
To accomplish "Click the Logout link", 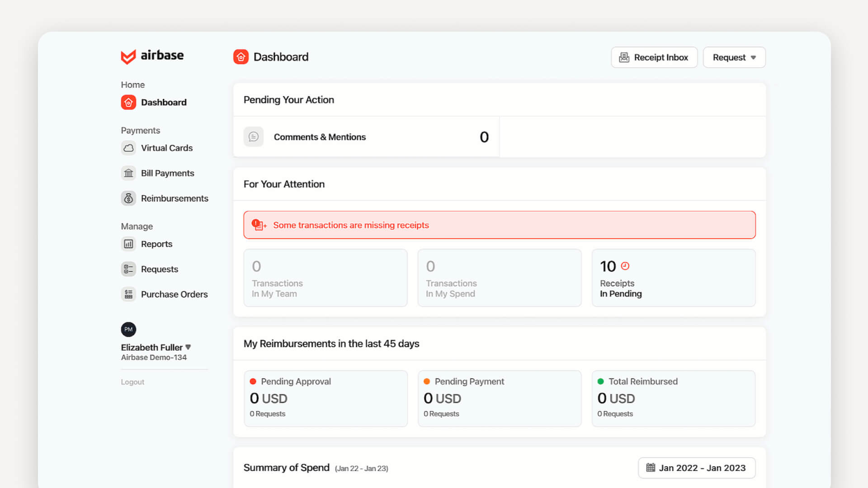I will [x=132, y=382].
